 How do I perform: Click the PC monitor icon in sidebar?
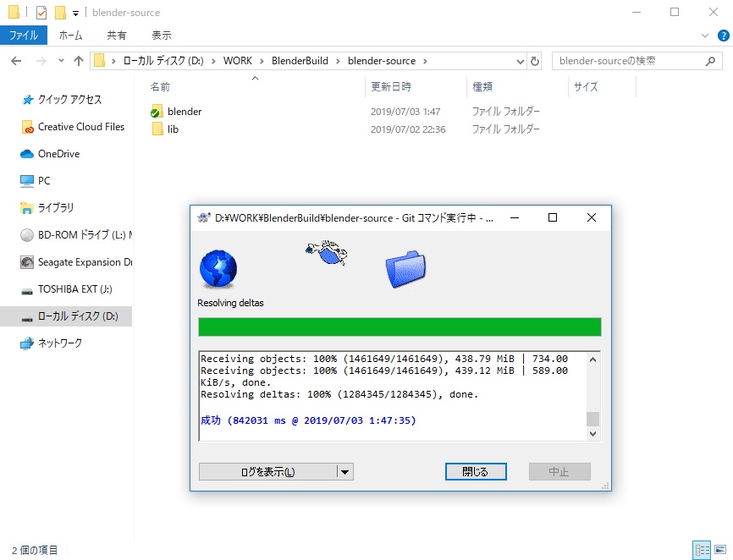[x=27, y=181]
